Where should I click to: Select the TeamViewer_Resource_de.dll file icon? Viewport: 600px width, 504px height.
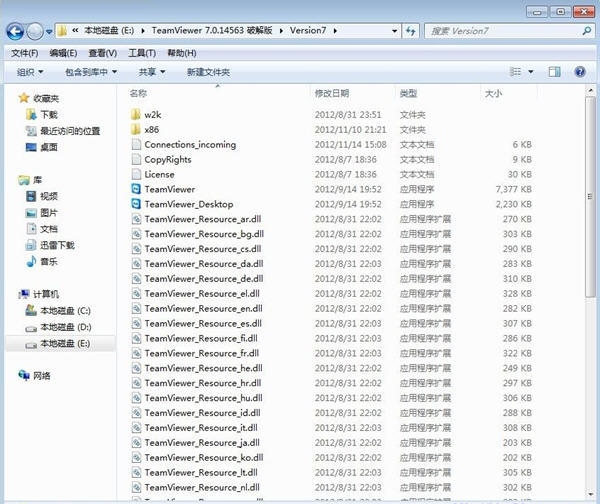click(136, 279)
